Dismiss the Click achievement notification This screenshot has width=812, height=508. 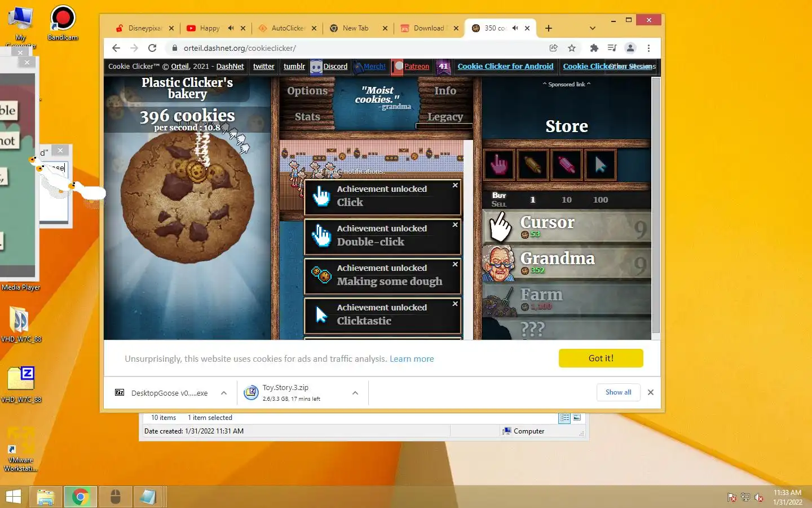click(455, 185)
